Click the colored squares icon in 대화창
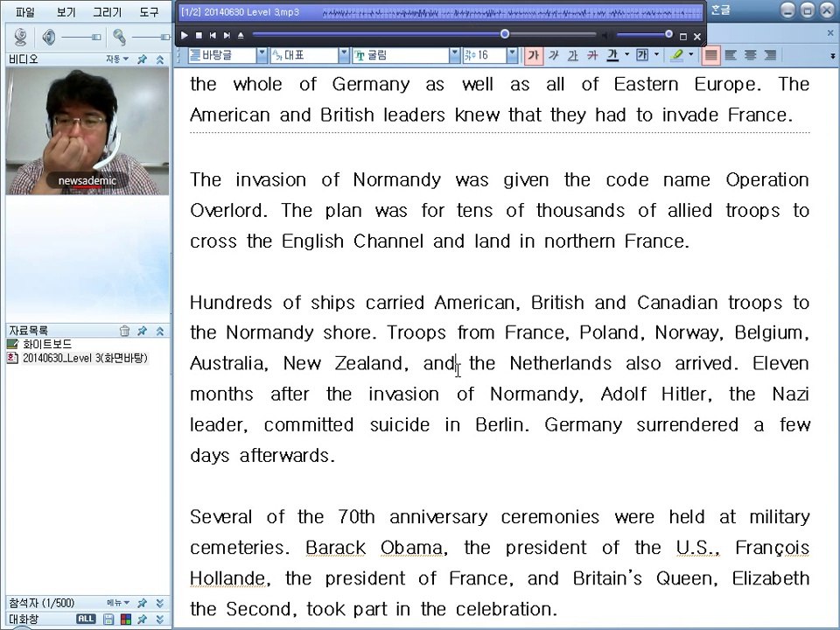Screen dimensions: 840x630 click(x=126, y=619)
